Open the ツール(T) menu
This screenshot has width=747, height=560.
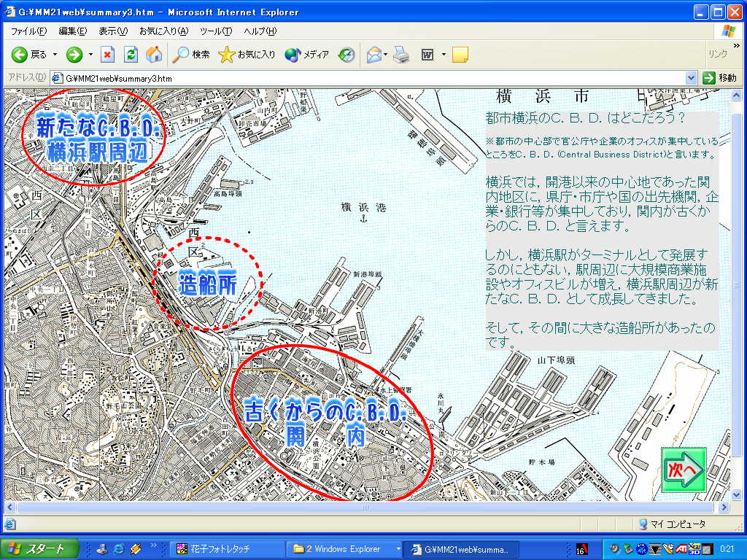tap(215, 31)
